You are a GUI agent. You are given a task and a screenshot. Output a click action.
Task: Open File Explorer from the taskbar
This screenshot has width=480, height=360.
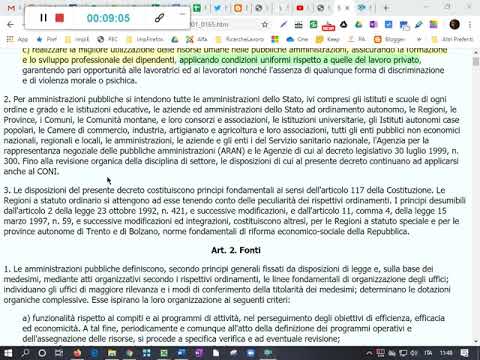[112, 353]
